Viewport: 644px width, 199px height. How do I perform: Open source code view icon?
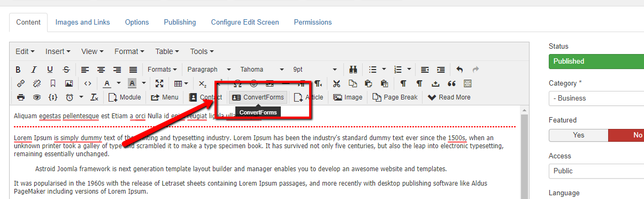(x=88, y=83)
